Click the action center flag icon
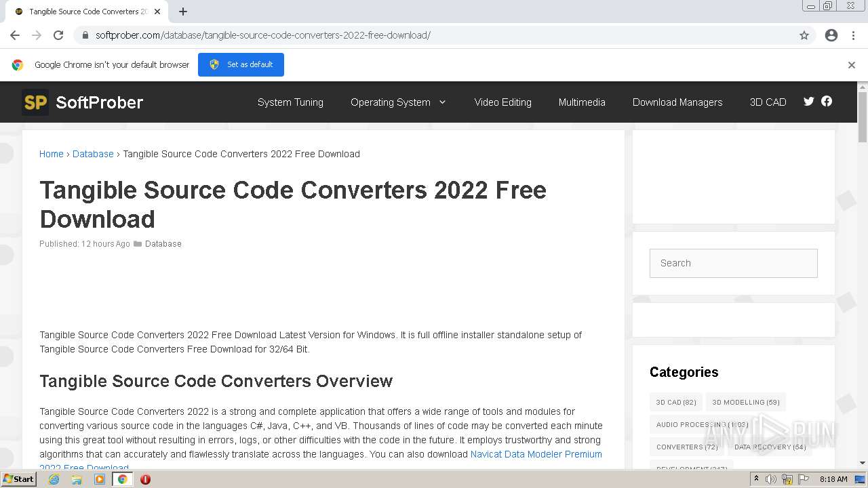The width and height of the screenshot is (868, 488). tap(804, 479)
